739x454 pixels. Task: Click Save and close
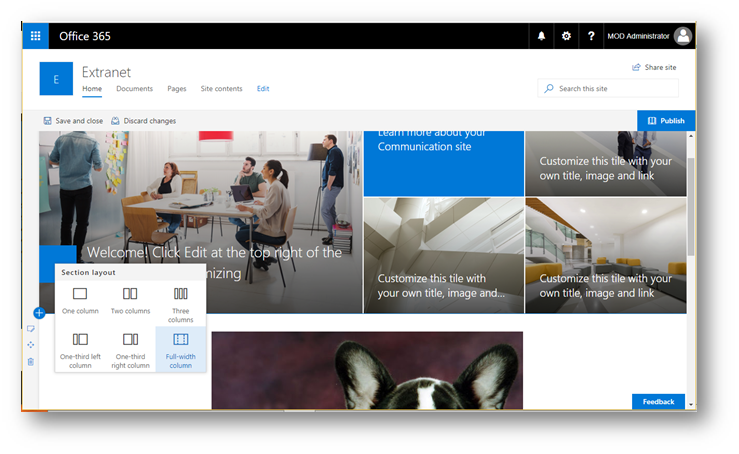tap(73, 121)
